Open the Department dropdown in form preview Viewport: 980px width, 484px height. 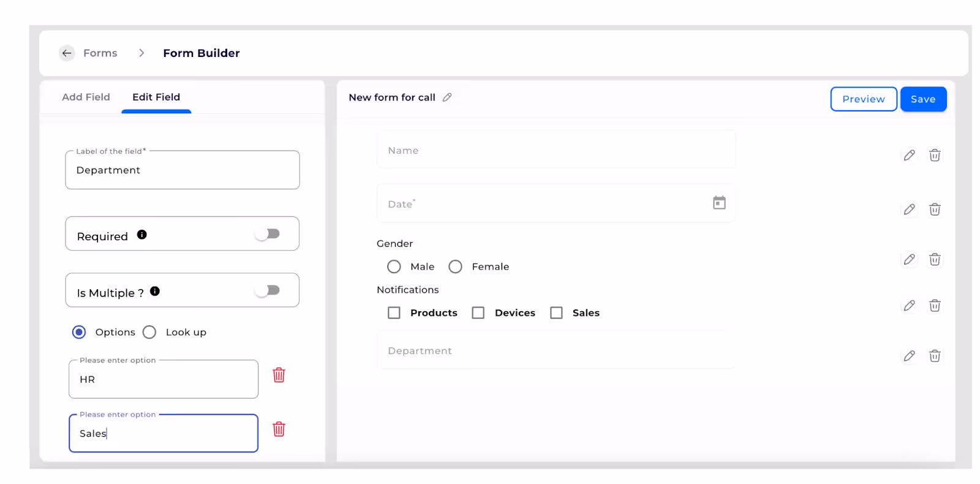(556, 350)
